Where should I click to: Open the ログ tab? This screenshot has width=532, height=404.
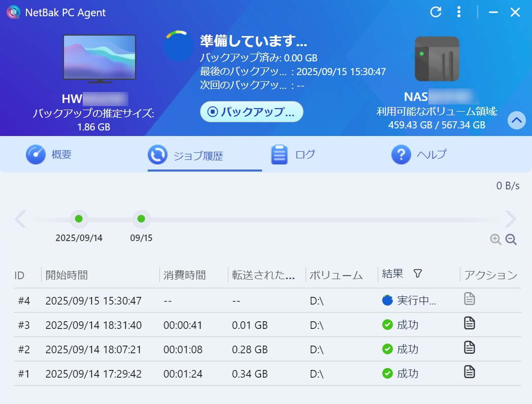293,155
